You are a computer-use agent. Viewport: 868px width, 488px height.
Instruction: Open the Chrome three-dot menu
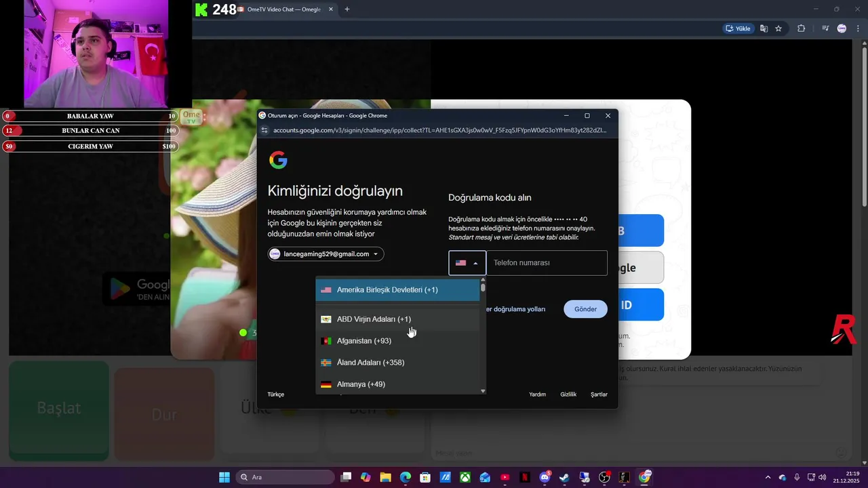click(x=857, y=28)
